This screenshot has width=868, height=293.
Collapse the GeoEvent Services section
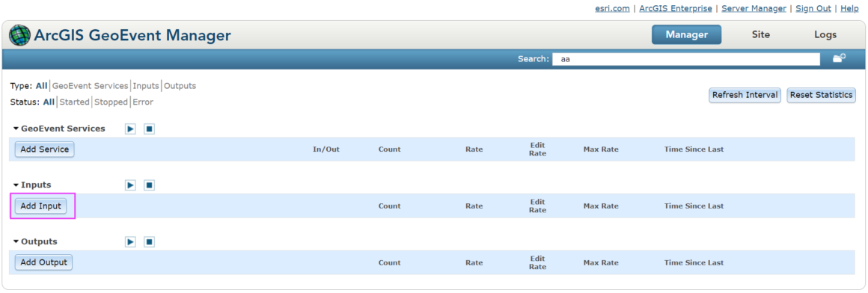(x=16, y=129)
